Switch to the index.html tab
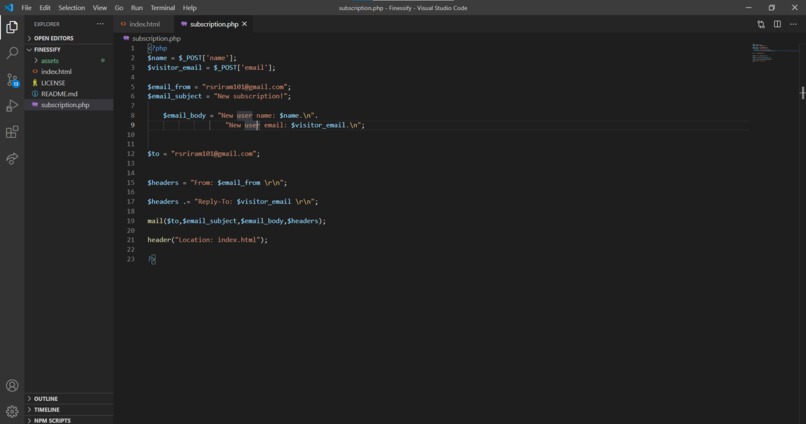 (x=144, y=24)
